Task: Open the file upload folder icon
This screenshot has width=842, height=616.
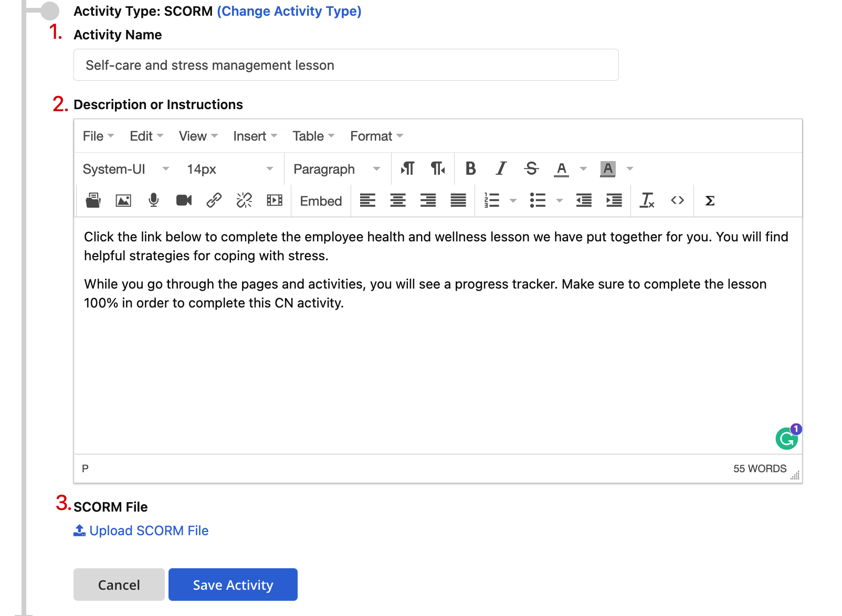Action: tap(93, 200)
